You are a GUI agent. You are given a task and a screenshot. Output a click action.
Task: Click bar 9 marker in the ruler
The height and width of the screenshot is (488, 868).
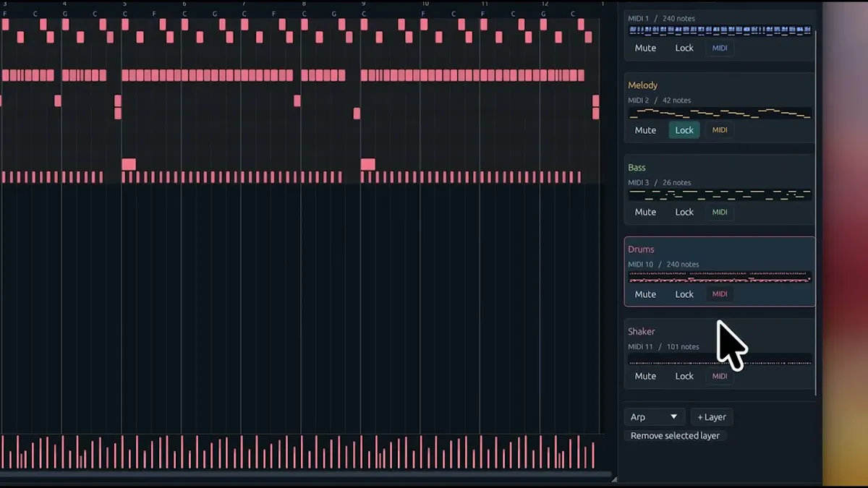[363, 4]
